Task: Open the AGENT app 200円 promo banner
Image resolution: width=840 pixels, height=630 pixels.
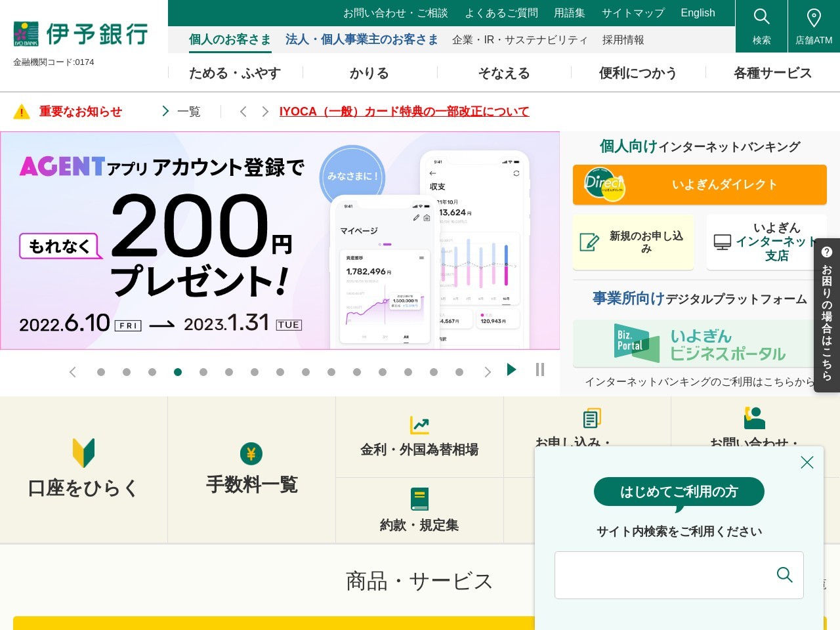Action: click(280, 240)
